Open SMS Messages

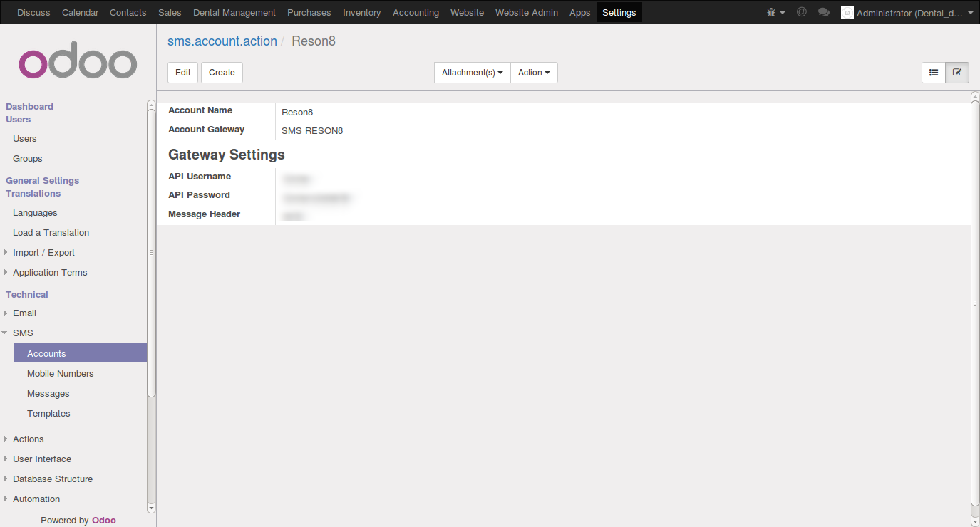click(x=48, y=394)
